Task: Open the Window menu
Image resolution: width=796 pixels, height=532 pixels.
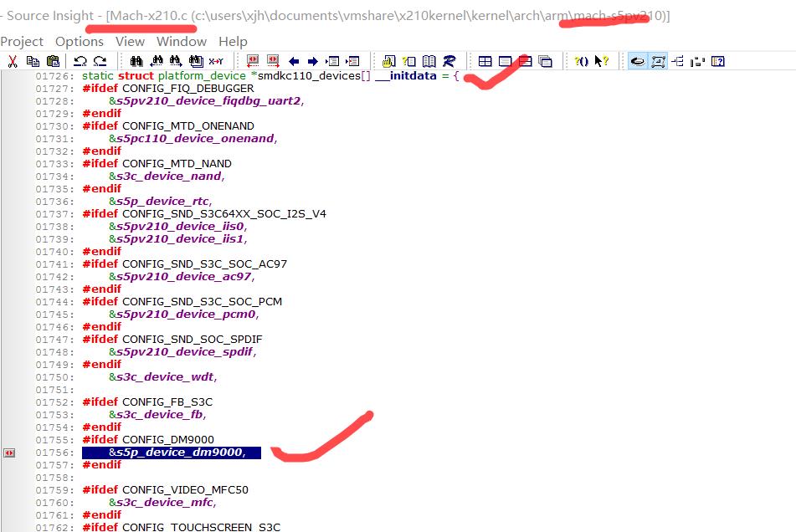Action: (182, 42)
